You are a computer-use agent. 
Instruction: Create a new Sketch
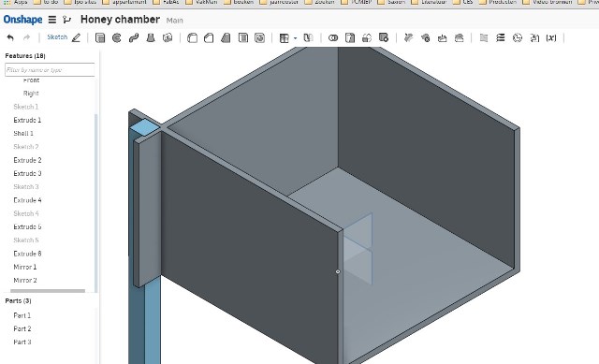57,37
